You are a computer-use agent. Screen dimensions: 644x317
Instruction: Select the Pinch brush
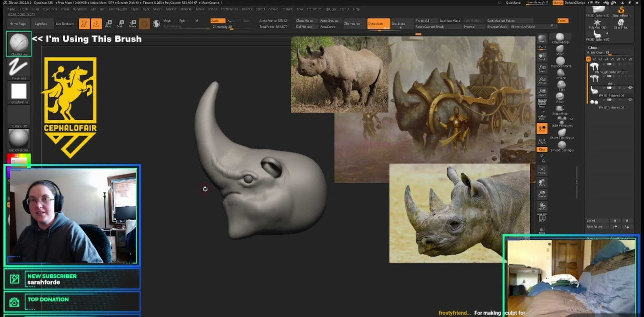click(560, 97)
